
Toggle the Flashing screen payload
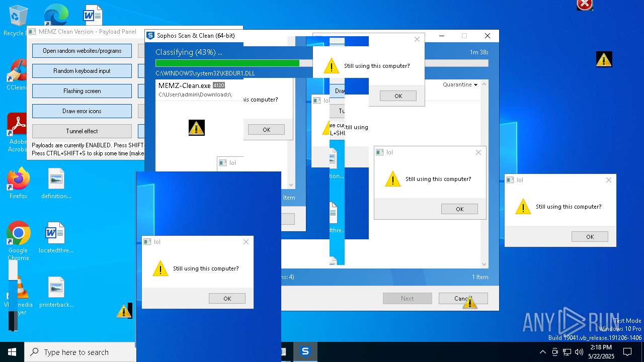pos(82,91)
